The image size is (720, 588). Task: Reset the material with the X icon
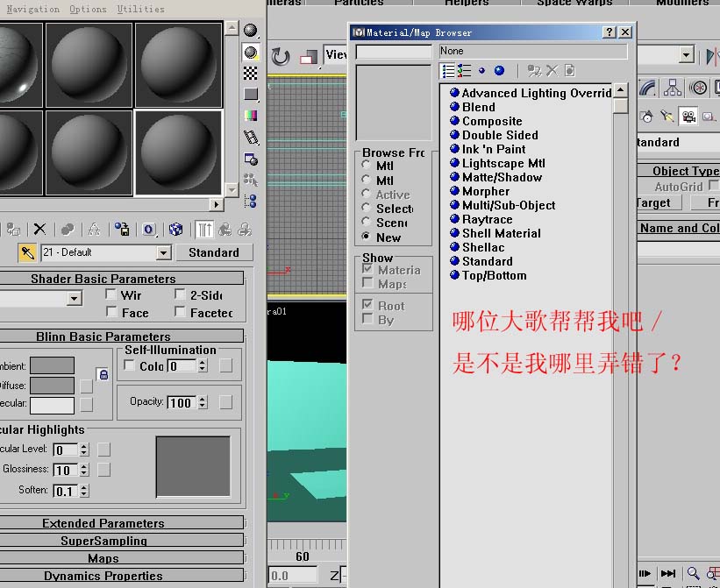pyautogui.click(x=40, y=229)
